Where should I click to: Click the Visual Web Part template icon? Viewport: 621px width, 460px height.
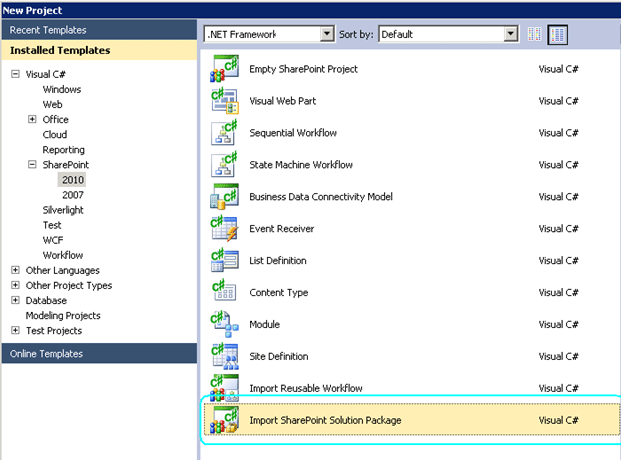224,101
